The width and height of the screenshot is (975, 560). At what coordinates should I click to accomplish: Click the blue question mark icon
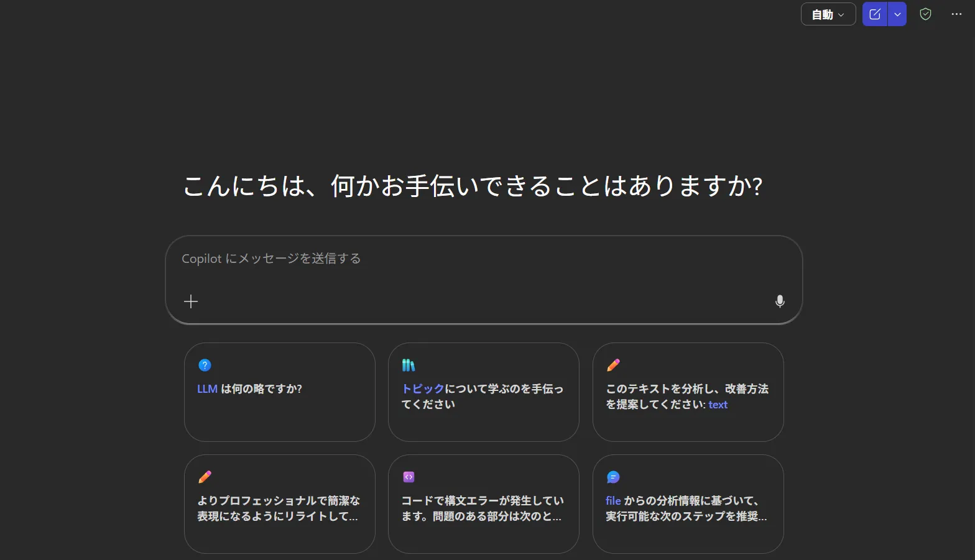[x=205, y=365]
